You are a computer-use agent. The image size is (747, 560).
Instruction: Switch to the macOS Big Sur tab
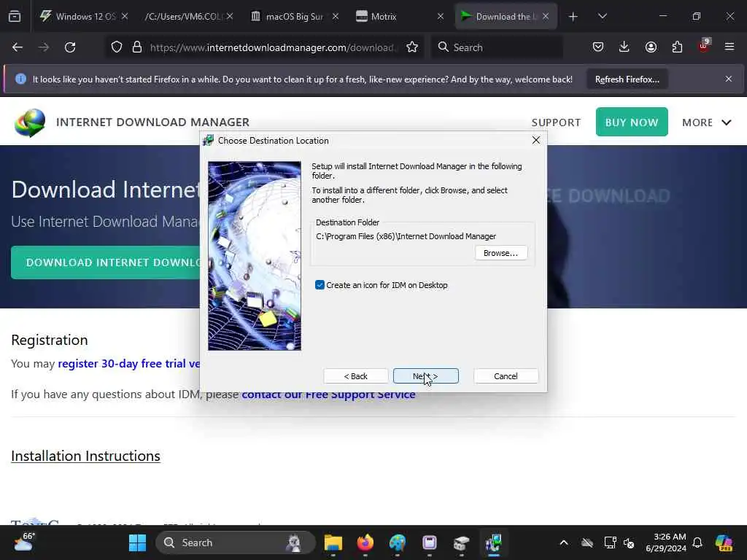[x=293, y=16]
